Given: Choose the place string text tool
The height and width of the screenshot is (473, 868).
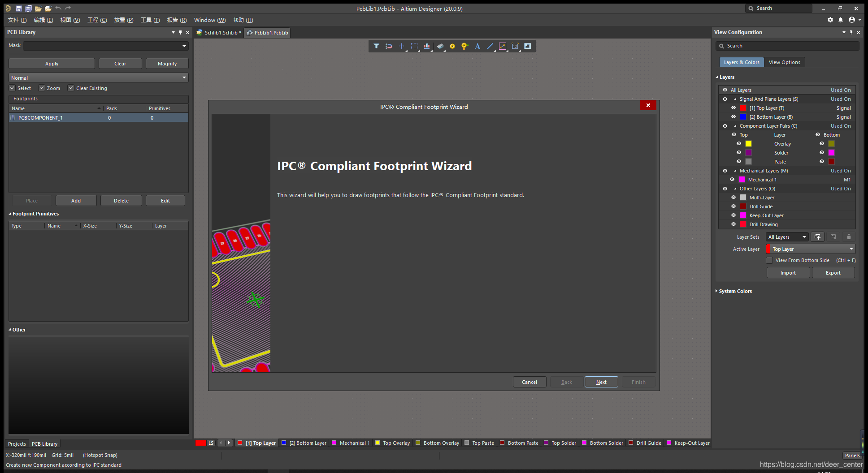Looking at the screenshot, I should (x=477, y=46).
